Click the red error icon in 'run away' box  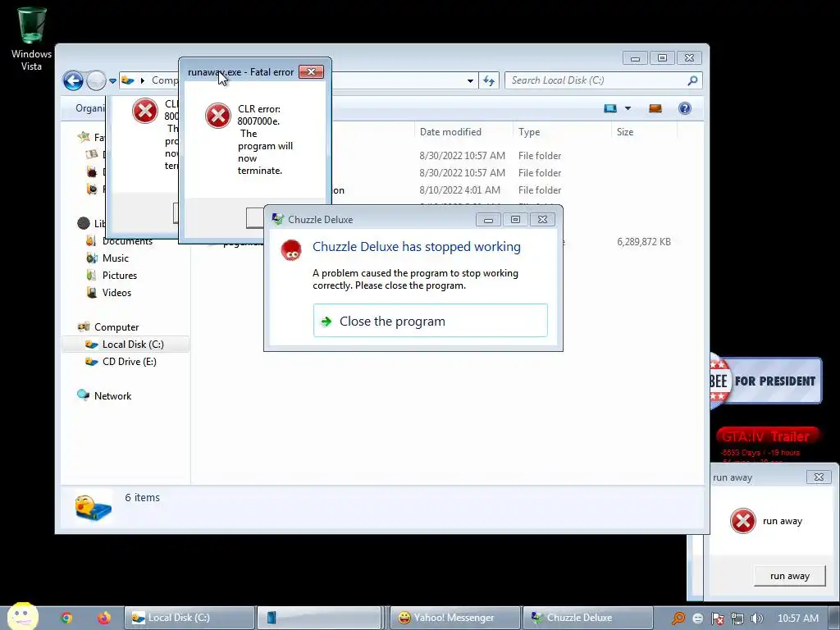click(742, 521)
